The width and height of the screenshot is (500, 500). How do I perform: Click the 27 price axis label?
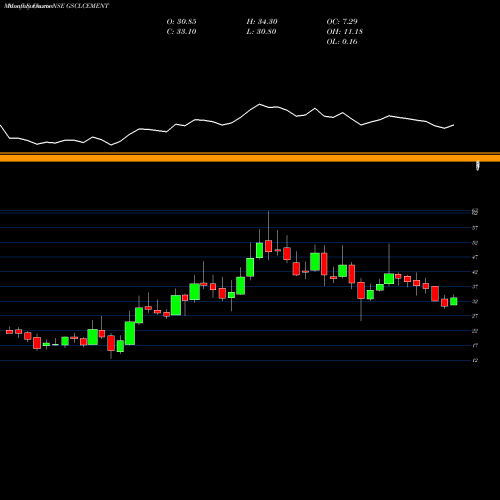pos(475,316)
